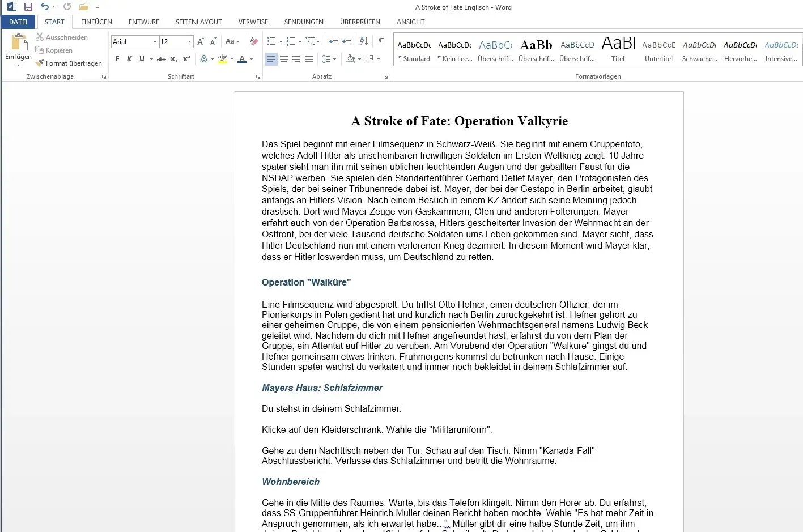Apply the Untertitel style
Image resolution: width=803 pixels, height=532 pixels.
[659, 51]
